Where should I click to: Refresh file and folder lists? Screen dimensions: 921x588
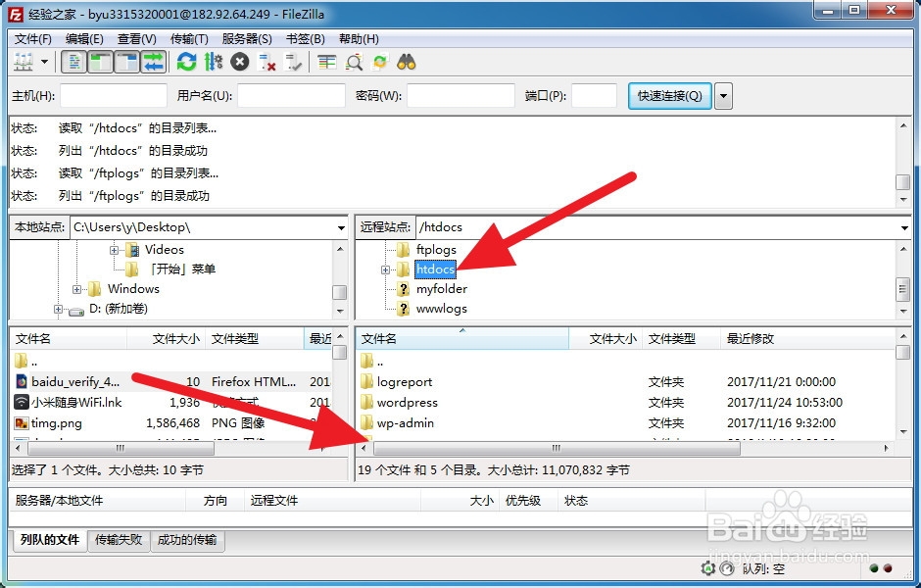[187, 62]
